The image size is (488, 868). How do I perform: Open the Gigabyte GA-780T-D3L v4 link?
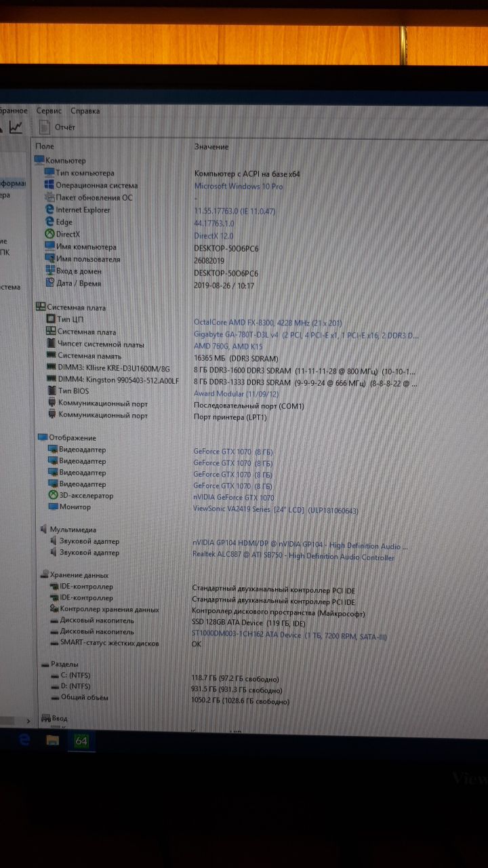(306, 335)
